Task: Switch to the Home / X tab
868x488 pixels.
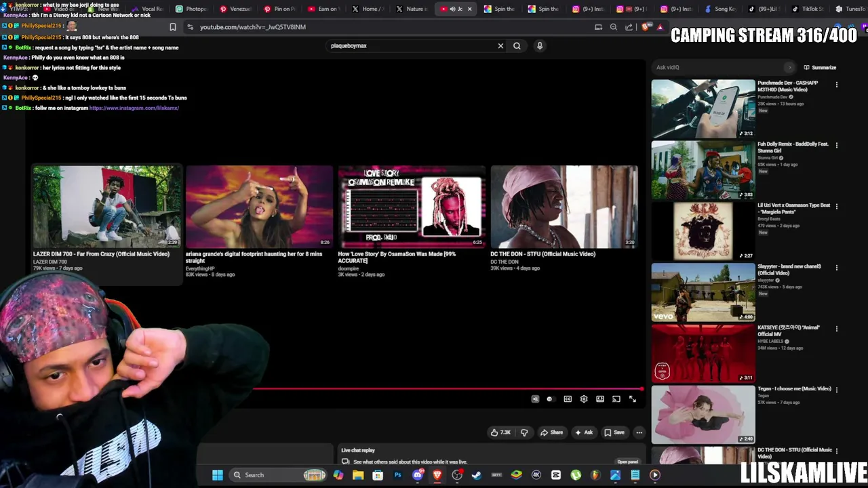Action: pyautogui.click(x=368, y=9)
